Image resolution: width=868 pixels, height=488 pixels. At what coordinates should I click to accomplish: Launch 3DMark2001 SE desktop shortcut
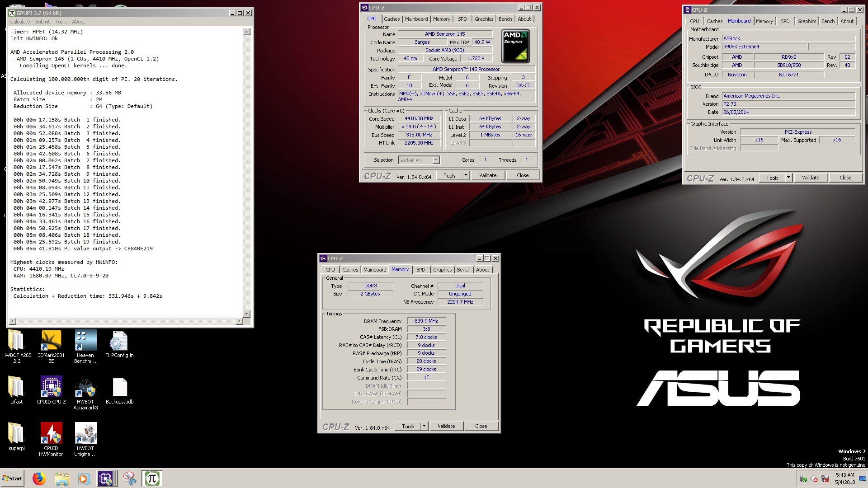pos(51,346)
